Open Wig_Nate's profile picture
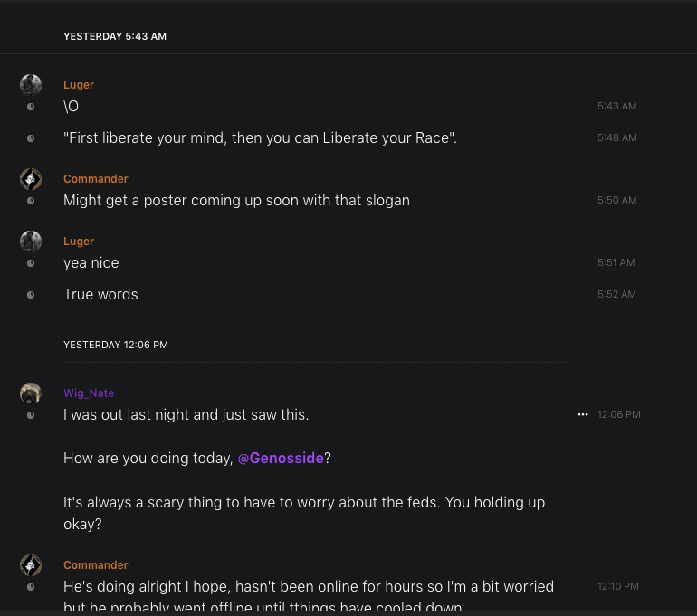Image resolution: width=697 pixels, height=616 pixels. click(31, 393)
